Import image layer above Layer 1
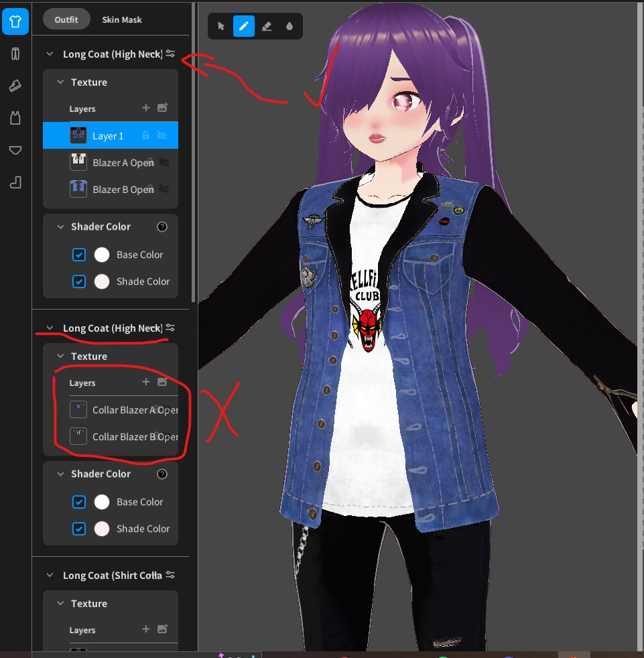Screen dimensions: 644x658 pos(162,108)
